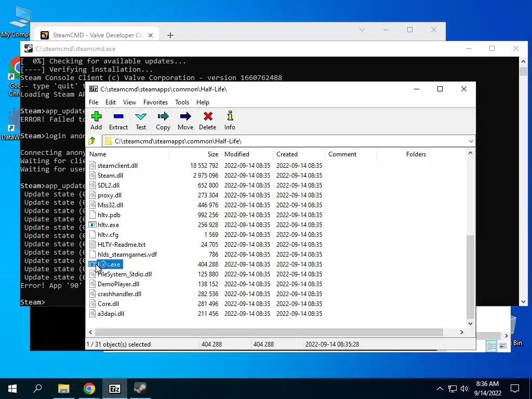The height and width of the screenshot is (399, 532).
Task: Open taskbar search magnifier
Action: [x=37, y=388]
